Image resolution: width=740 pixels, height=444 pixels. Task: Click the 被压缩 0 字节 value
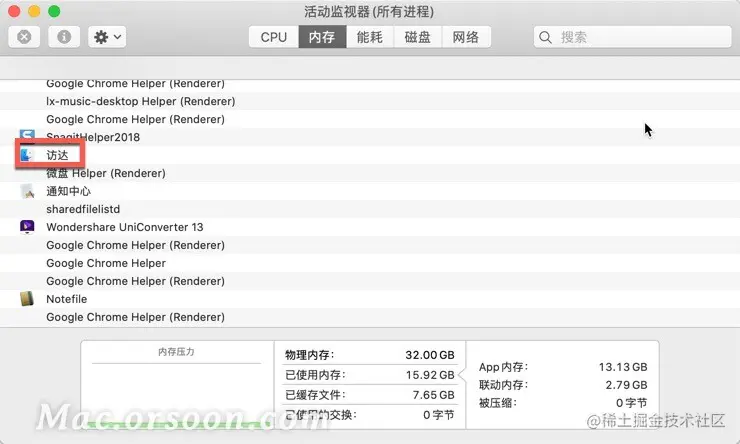(631, 403)
